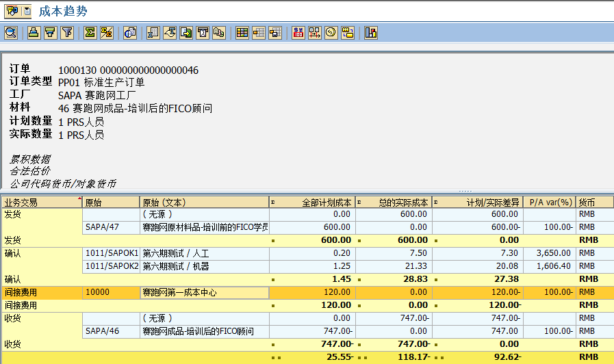This screenshot has width=614, height=364.
Task: Click the mail recipient send icon
Action: click(203, 32)
